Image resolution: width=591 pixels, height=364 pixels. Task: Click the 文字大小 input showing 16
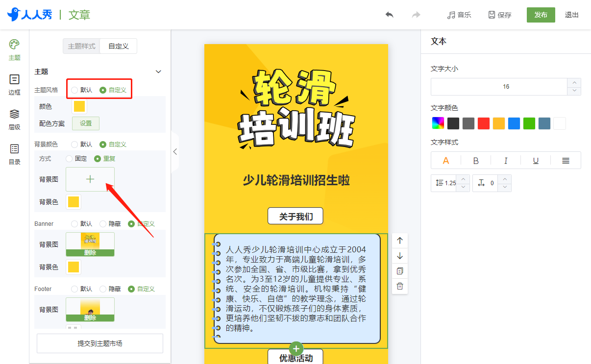pyautogui.click(x=499, y=87)
